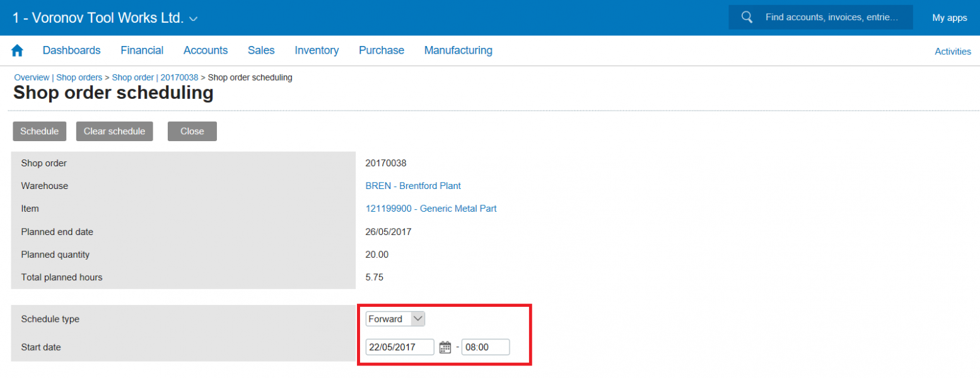The image size is (980, 378).
Task: Click the start date input field
Action: tap(400, 347)
